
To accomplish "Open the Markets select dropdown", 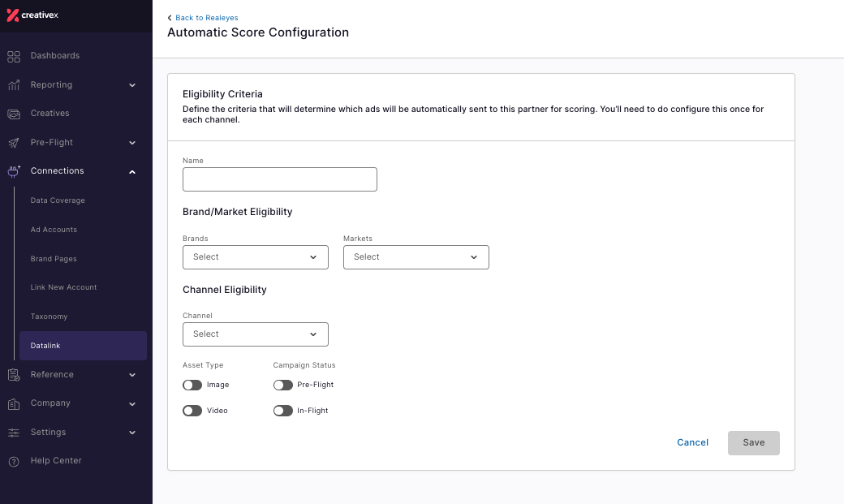I will pos(416,257).
